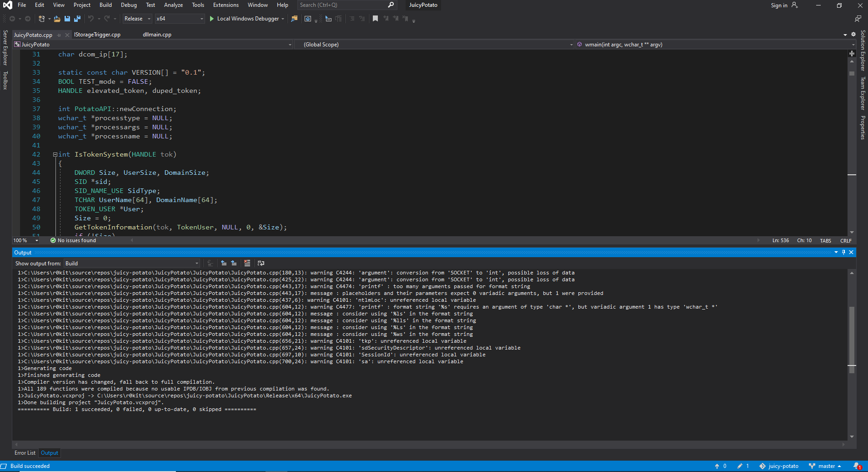
Task: Open the Release configuration dropdown
Action: pos(149,19)
